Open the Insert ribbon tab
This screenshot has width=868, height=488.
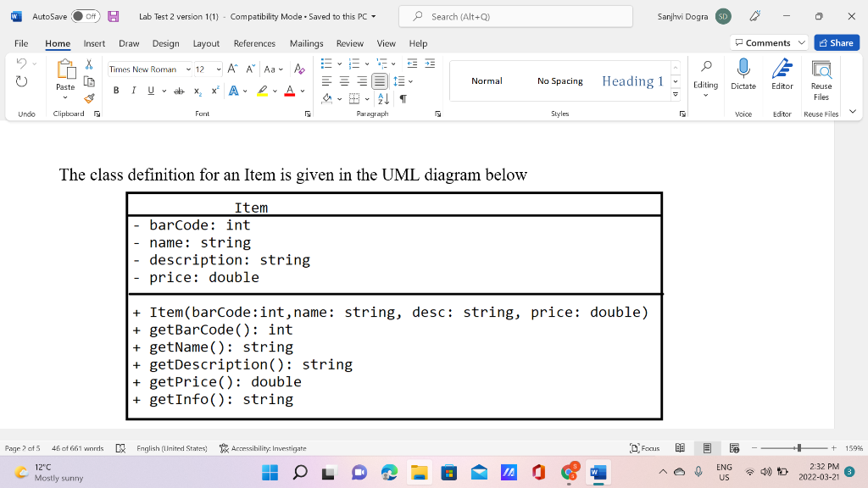click(x=92, y=43)
